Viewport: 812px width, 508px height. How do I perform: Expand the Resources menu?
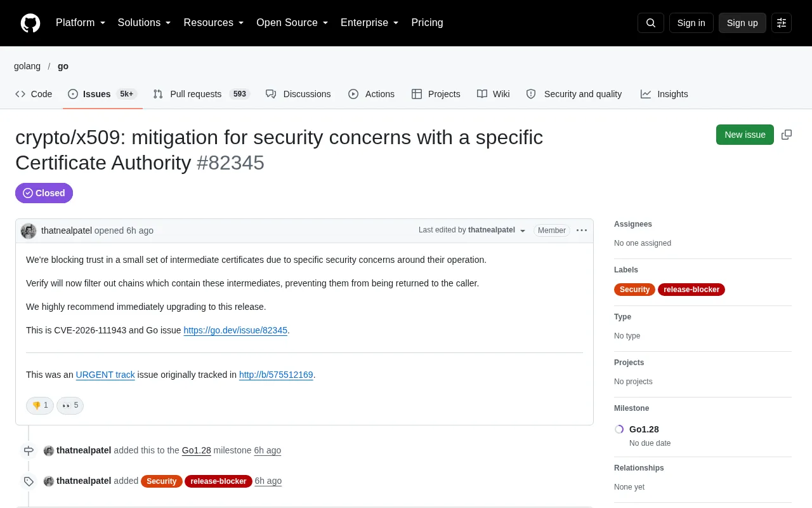214,23
